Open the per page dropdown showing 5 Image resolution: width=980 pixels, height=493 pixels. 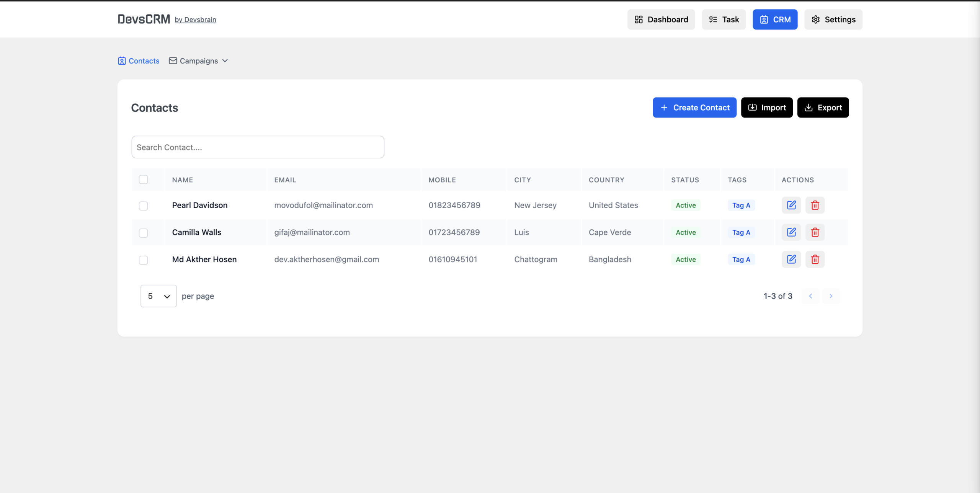point(158,296)
